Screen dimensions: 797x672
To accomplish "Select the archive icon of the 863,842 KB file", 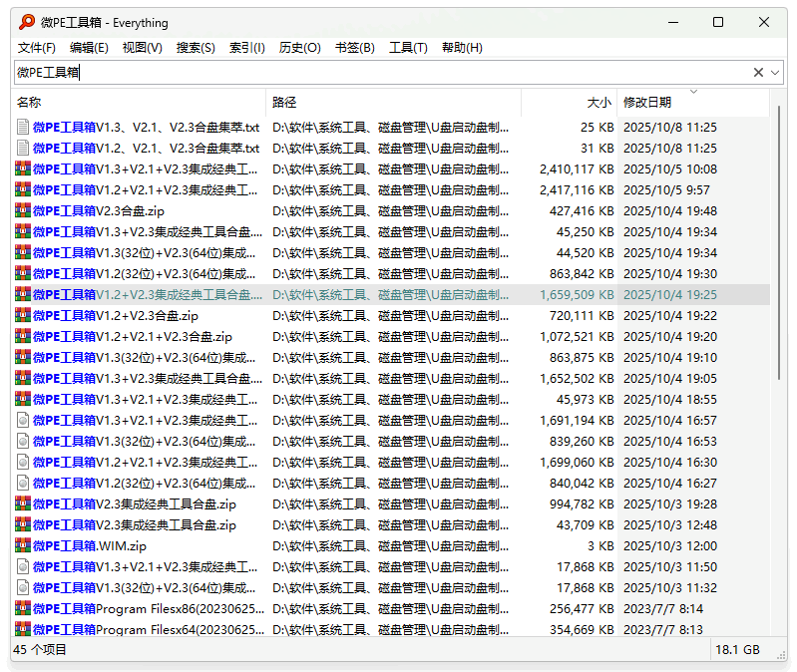I will coord(23,273).
